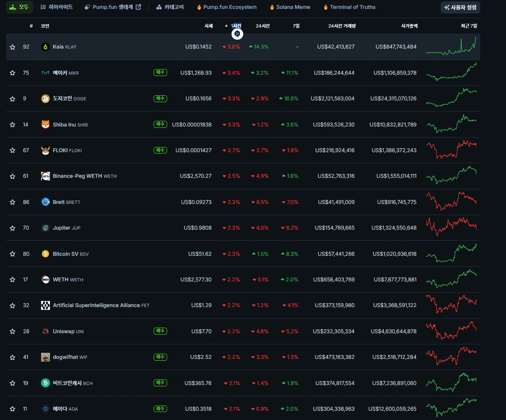Viewport: 506px width, 420px height.
Task: Click the Bitcoin SV logo icon
Action: pos(45,254)
